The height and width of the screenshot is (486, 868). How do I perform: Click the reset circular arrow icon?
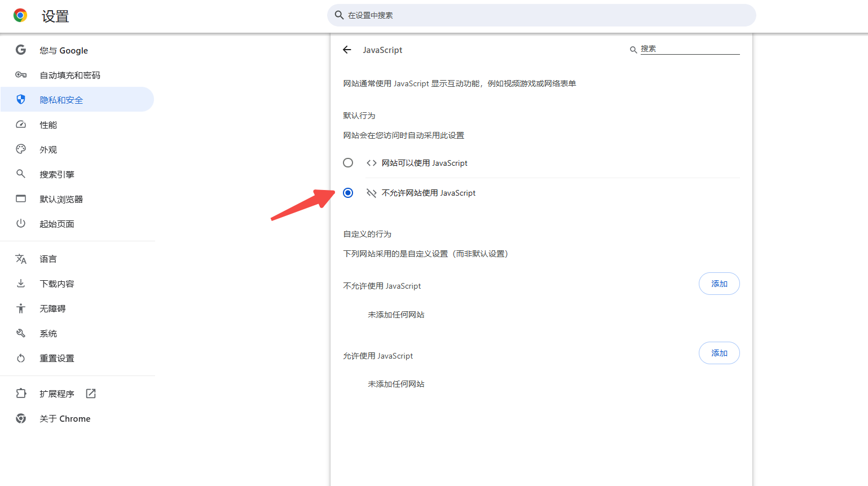pos(21,358)
